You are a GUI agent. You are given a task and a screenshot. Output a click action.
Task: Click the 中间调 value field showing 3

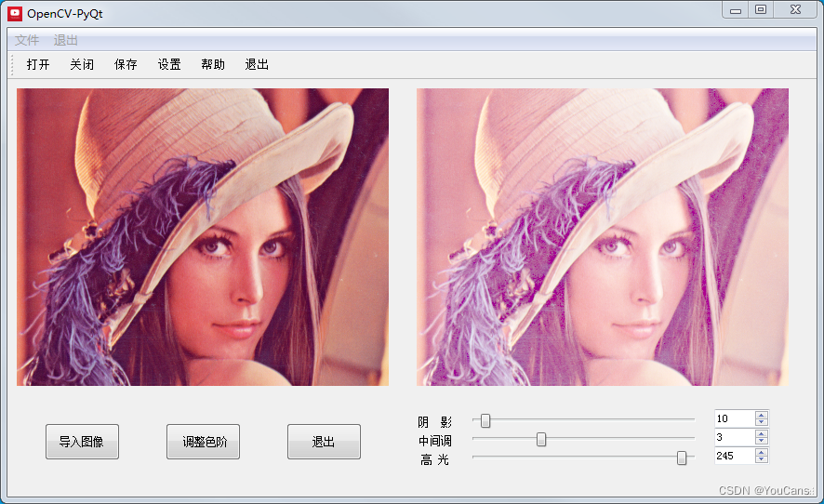click(x=735, y=437)
